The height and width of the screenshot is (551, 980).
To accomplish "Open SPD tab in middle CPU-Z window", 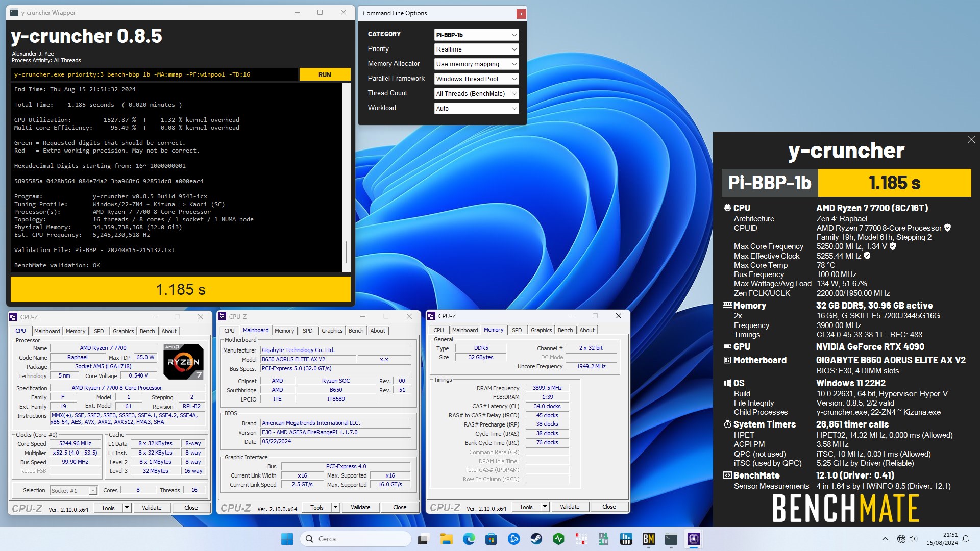I will pos(307,330).
